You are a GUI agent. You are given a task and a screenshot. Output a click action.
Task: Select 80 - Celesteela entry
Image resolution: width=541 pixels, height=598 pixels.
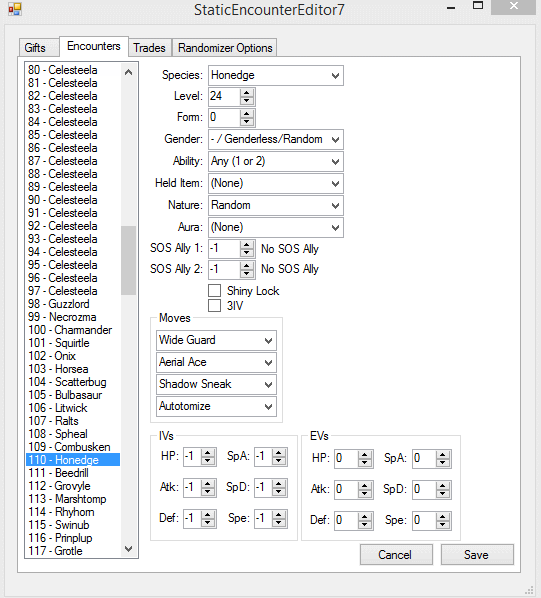tap(73, 70)
